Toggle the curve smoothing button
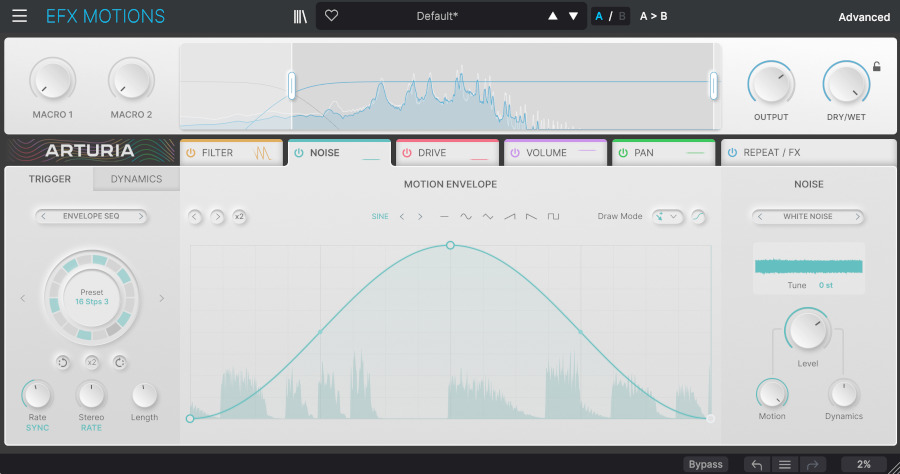 698,216
